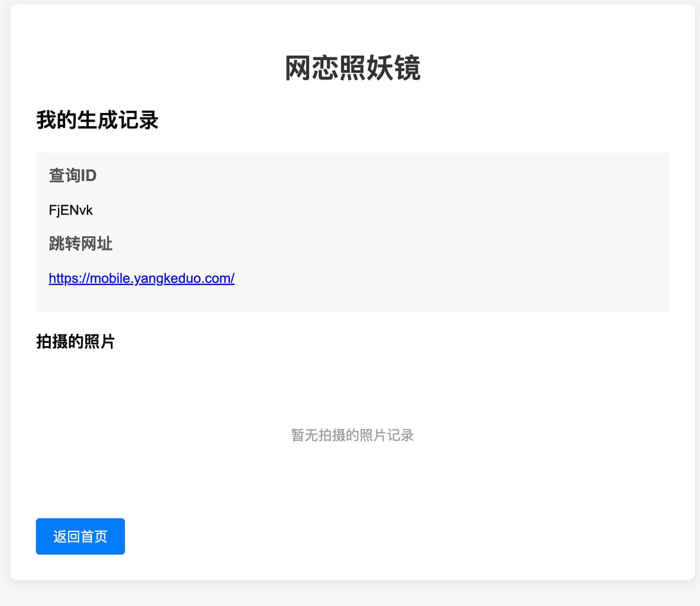700x606 pixels.
Task: Open the mobile.yangkeduo.com redirect link
Action: tap(142, 278)
